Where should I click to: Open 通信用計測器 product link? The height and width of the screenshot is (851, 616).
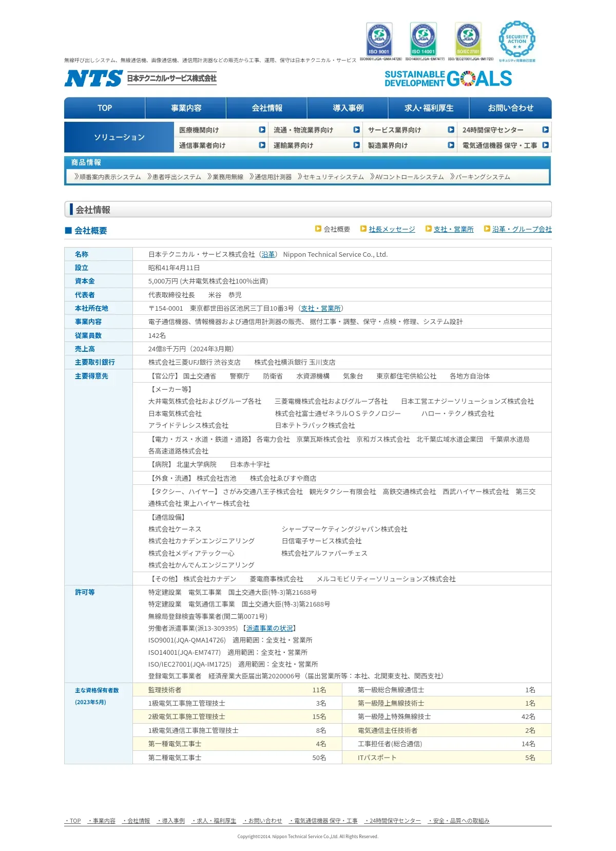(271, 177)
